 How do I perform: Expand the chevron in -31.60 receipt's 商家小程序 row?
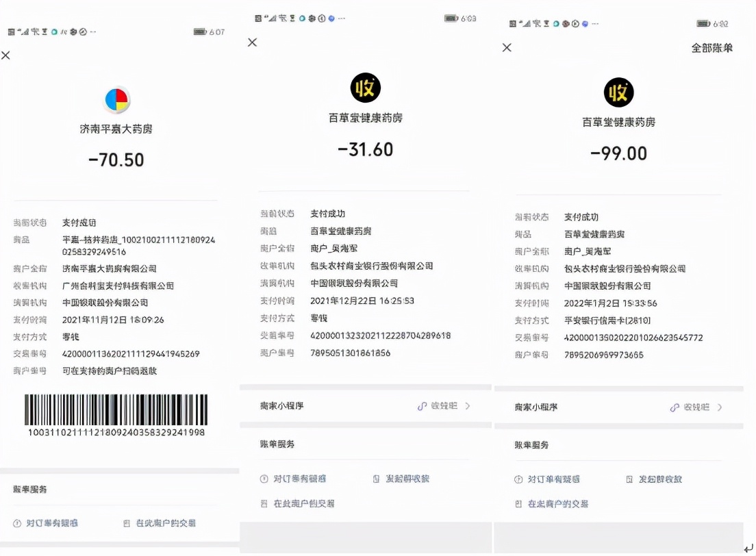(468, 406)
